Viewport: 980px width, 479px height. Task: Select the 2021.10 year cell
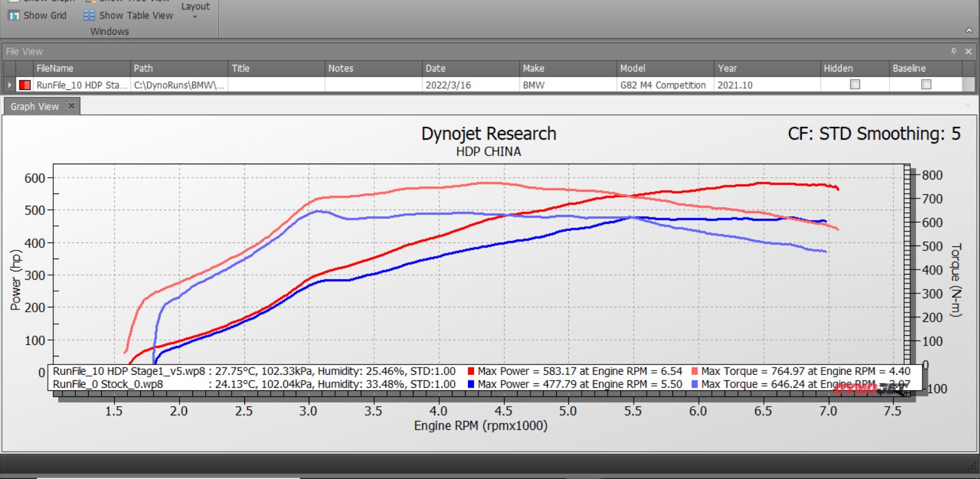coord(767,85)
